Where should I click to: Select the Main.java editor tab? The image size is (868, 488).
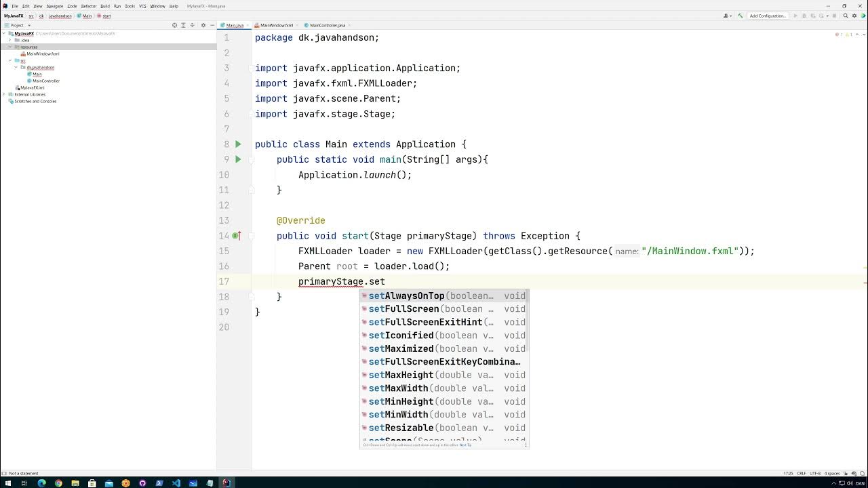click(235, 25)
